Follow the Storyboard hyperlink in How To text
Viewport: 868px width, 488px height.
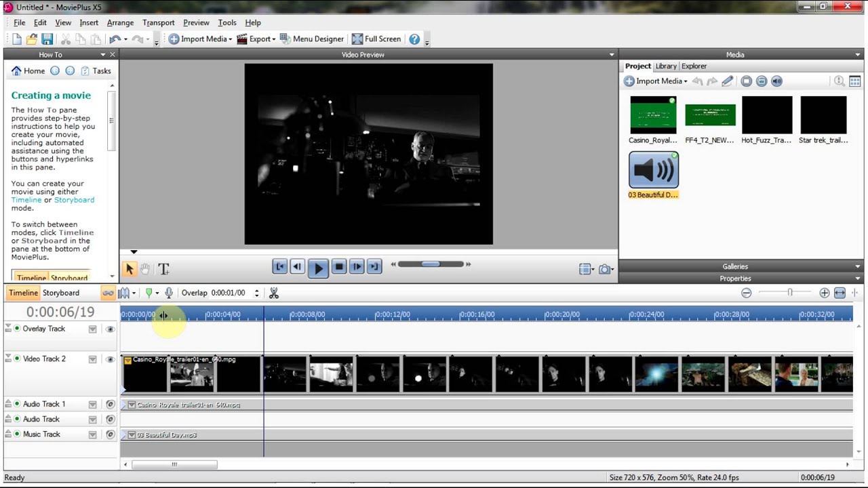[x=74, y=200]
